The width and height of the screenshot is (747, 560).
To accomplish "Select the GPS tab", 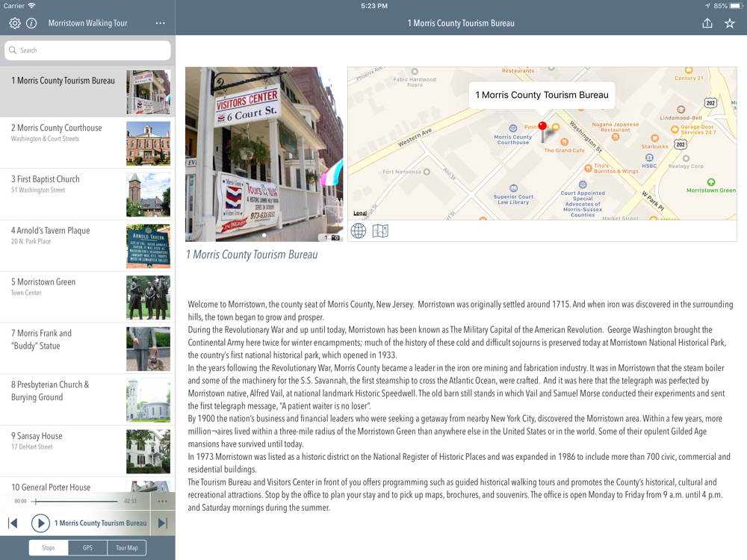I will click(x=87, y=547).
